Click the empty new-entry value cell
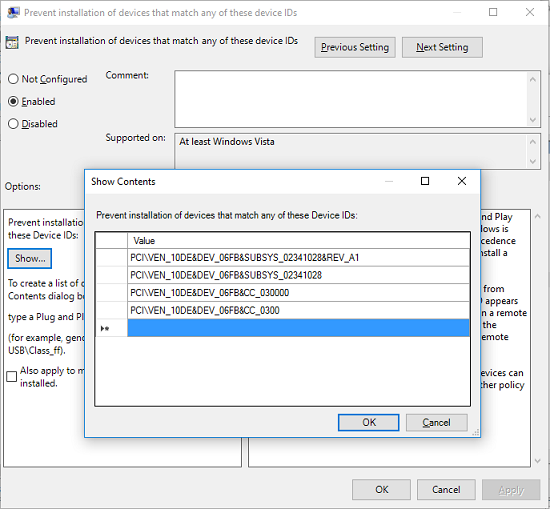 (x=298, y=328)
